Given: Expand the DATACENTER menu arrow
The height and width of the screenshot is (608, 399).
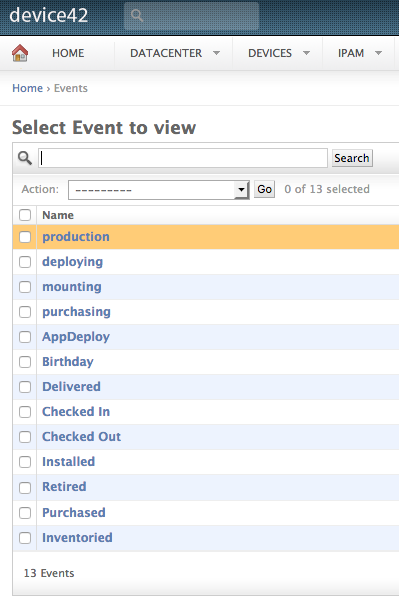Looking at the screenshot, I should [x=216, y=53].
